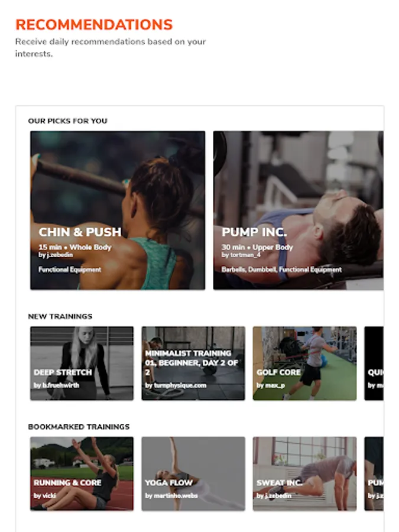Open the Pump Inc. workout card

[299, 210]
